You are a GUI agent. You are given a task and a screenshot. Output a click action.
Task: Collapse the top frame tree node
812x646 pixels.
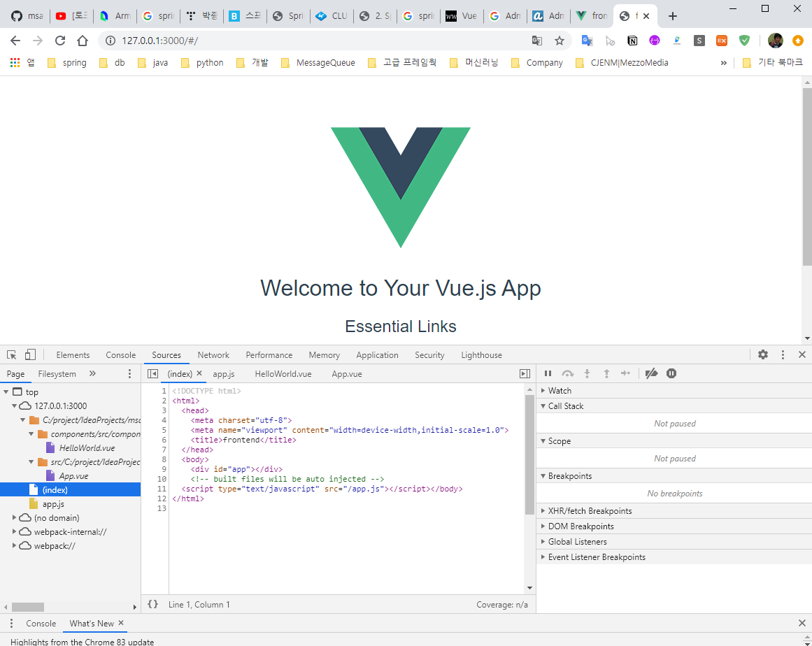[6, 392]
